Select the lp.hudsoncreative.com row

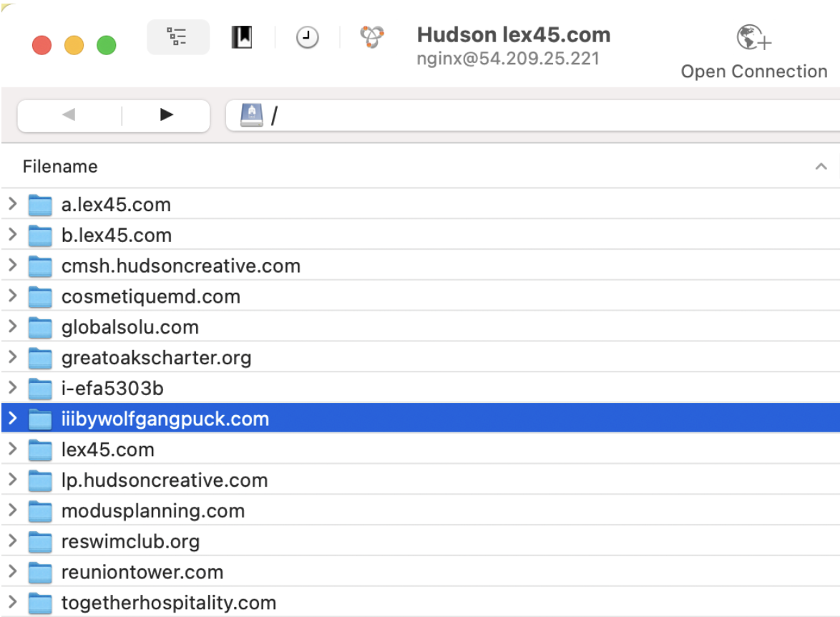(x=421, y=480)
